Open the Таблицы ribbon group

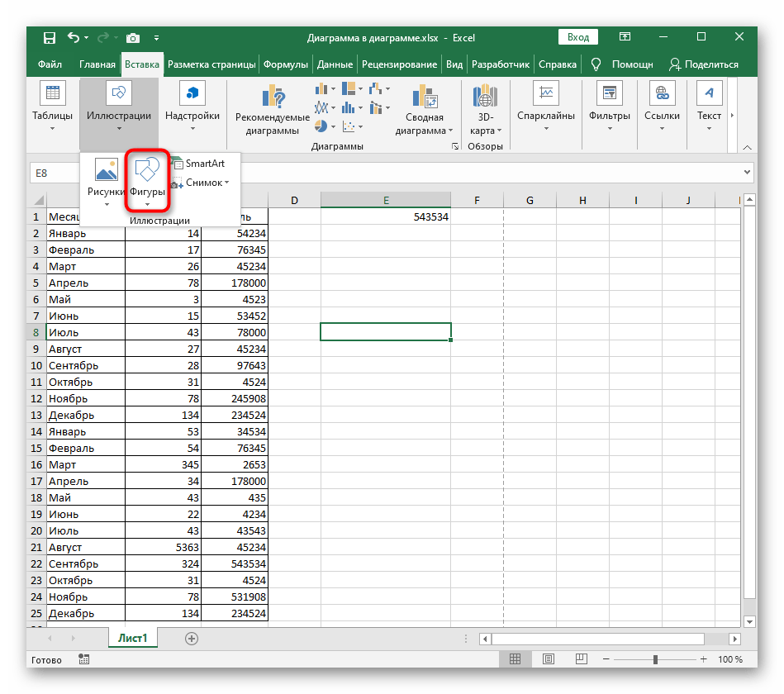tap(53, 107)
